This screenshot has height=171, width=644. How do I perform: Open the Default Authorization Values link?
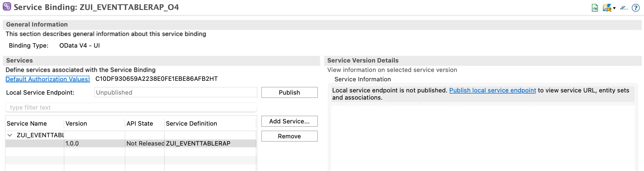tap(48, 79)
